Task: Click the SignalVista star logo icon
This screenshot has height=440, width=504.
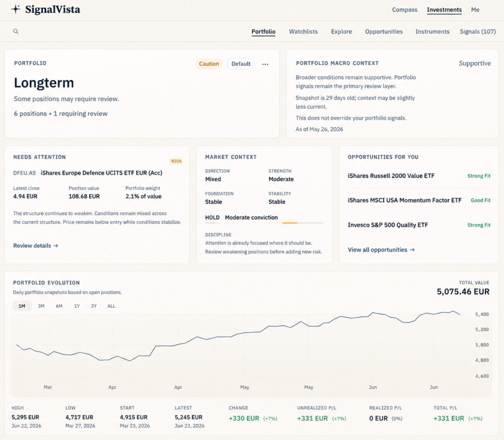Action: pos(16,9)
